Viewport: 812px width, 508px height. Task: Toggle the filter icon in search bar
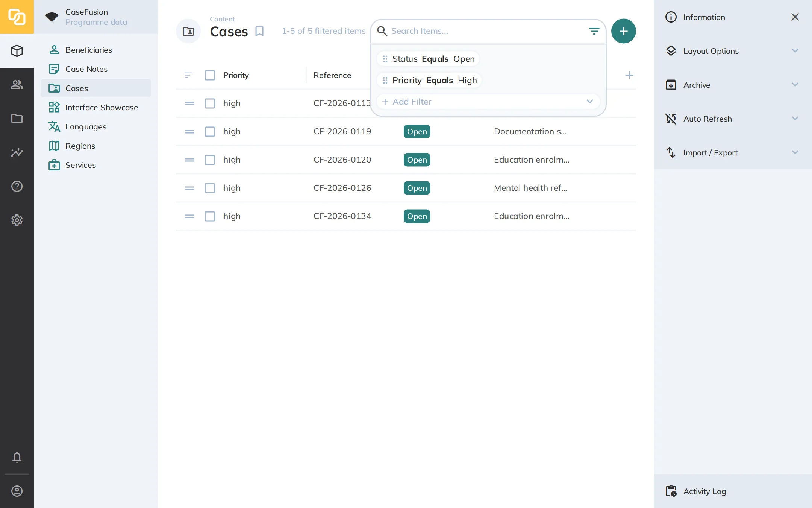594,31
